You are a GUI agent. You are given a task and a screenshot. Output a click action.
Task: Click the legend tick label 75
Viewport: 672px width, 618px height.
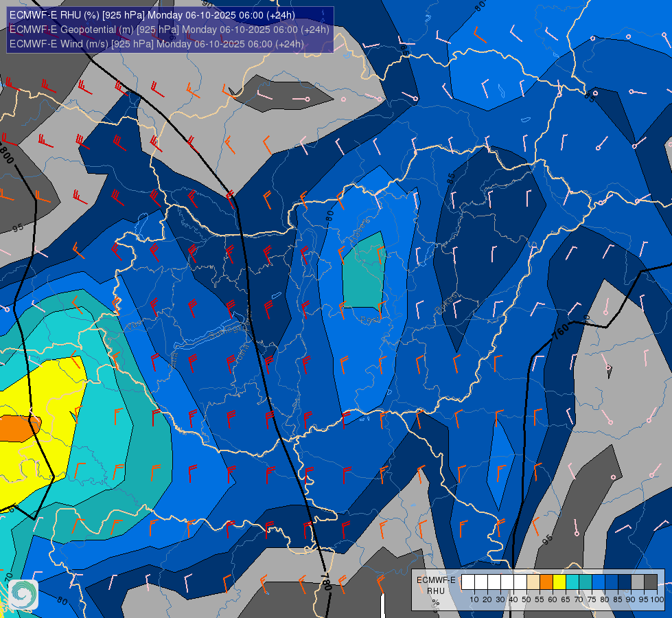pyautogui.click(x=592, y=599)
